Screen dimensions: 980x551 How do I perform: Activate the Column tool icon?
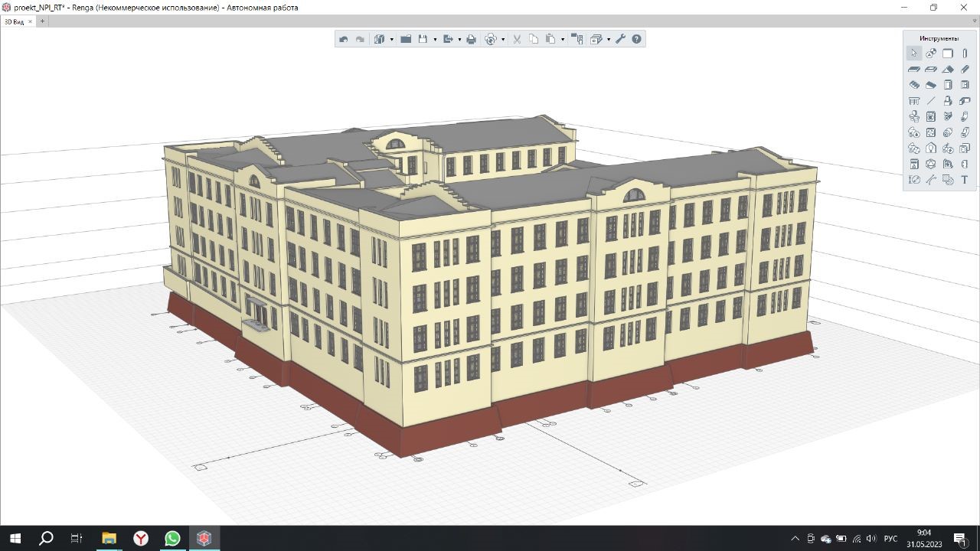[965, 54]
